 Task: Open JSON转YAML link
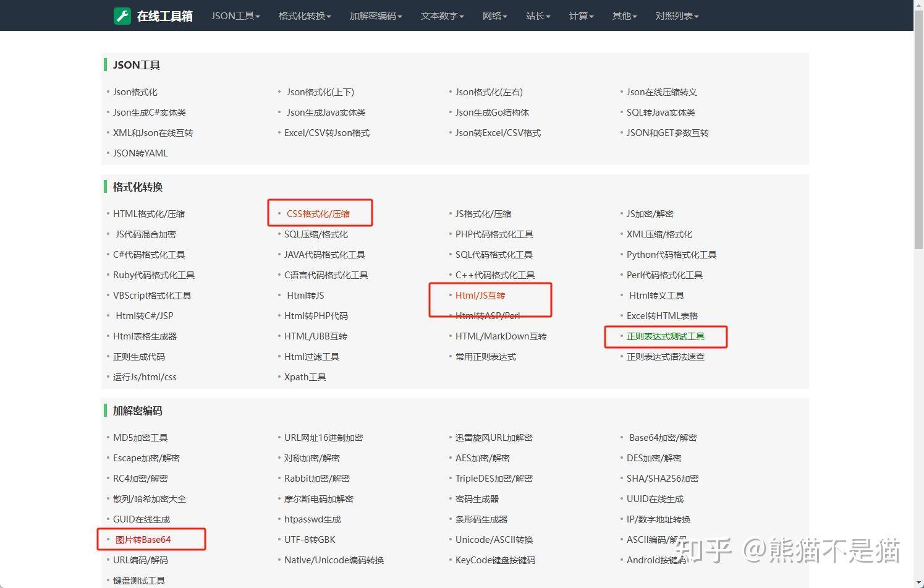point(140,153)
